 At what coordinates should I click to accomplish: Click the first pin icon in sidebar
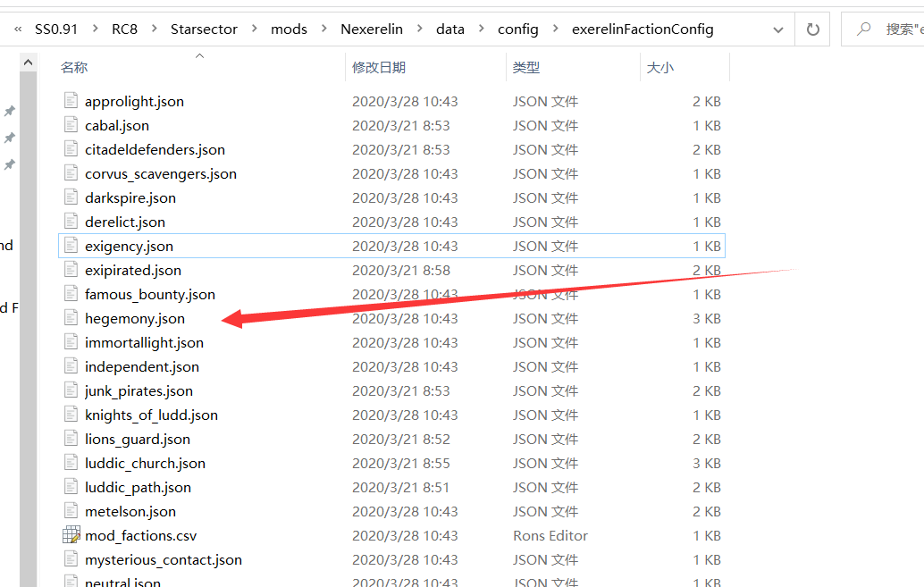coord(10,111)
